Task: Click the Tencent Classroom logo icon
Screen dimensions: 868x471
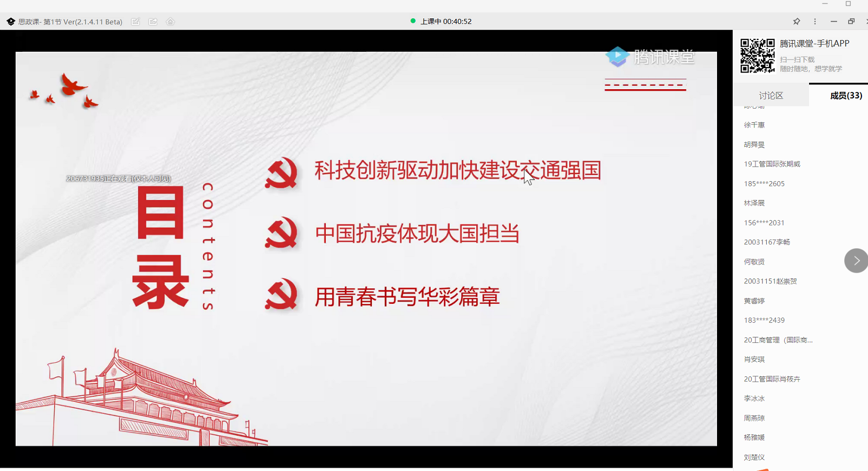Action: tap(11, 22)
